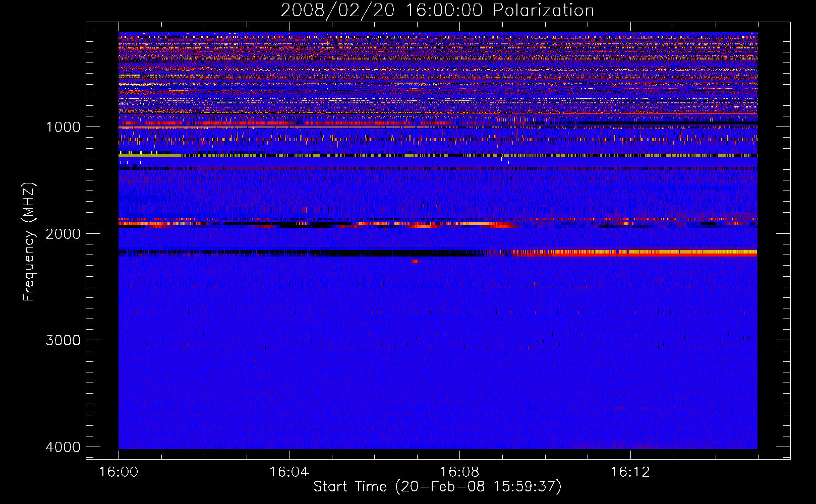Click the plot title '2008/02/20 16:00:00 Polarization'

pos(437,10)
